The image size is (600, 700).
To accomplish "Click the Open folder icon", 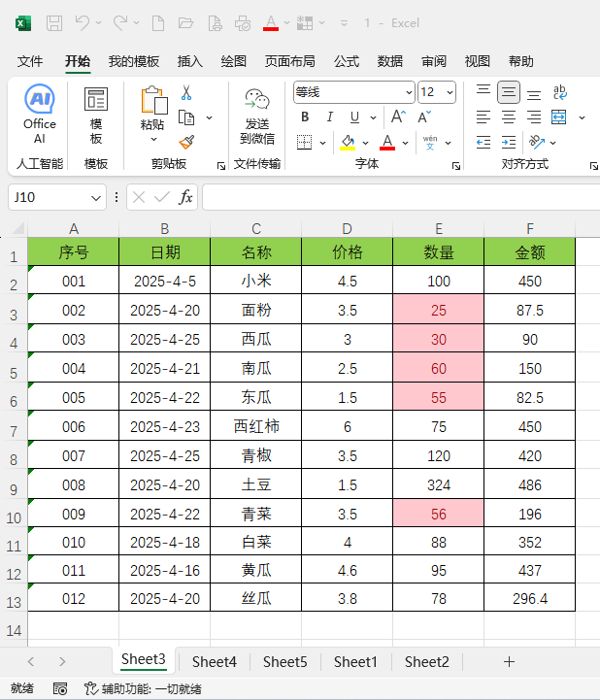I will [185, 22].
